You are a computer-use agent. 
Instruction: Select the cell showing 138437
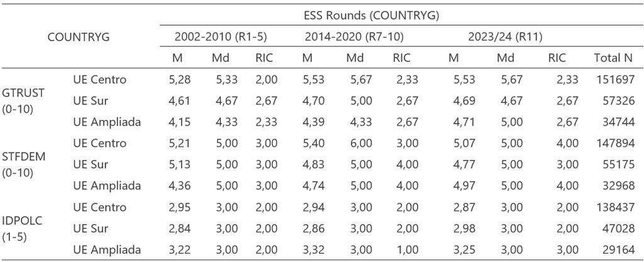613,208
